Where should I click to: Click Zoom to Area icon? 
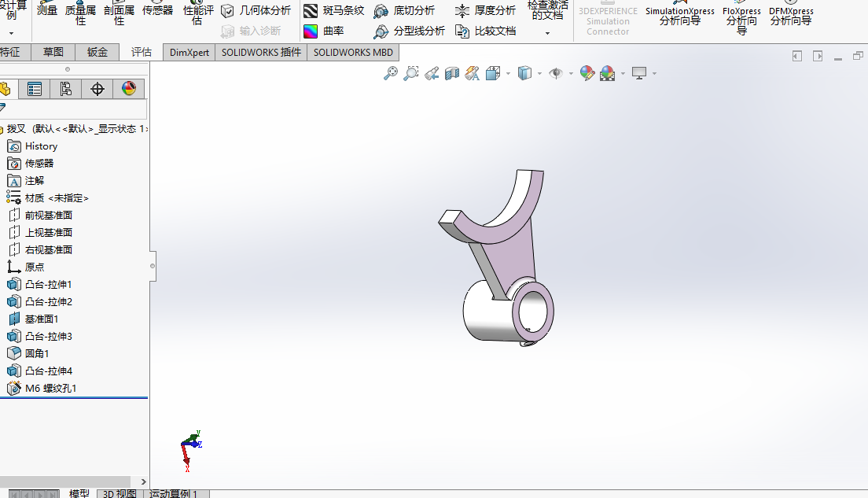pos(410,73)
